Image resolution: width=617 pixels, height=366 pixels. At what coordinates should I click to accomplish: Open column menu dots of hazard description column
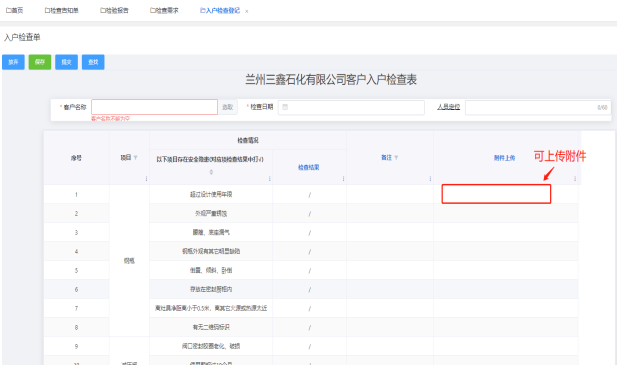click(270, 179)
